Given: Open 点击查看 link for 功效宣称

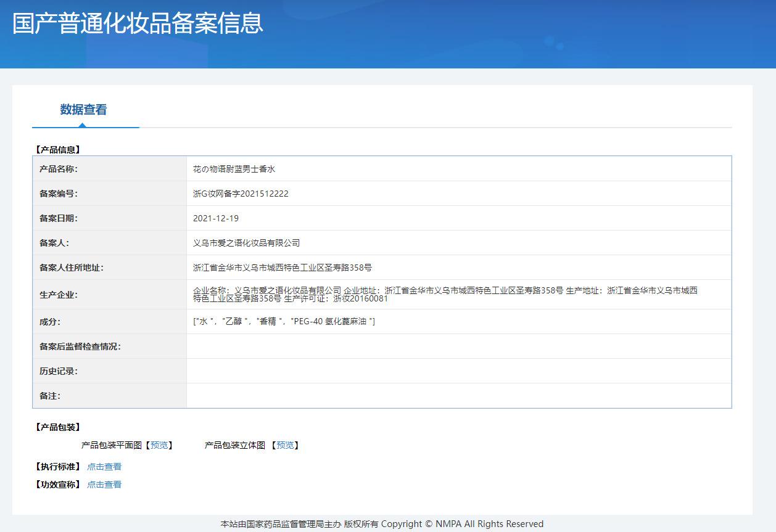Looking at the screenshot, I should click(x=104, y=485).
